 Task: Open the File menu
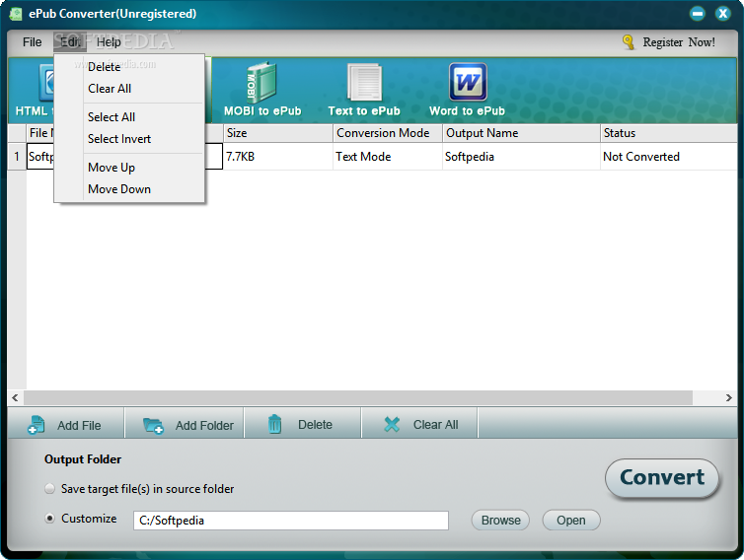click(33, 42)
